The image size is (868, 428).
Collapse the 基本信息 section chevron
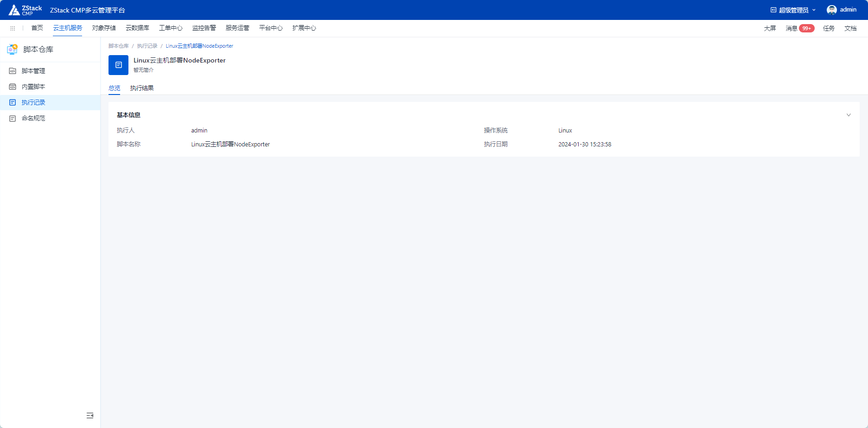[849, 115]
